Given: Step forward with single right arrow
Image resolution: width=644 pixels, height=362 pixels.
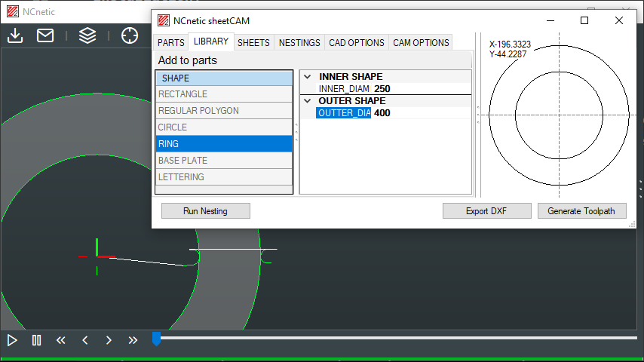Looking at the screenshot, I should point(109,340).
